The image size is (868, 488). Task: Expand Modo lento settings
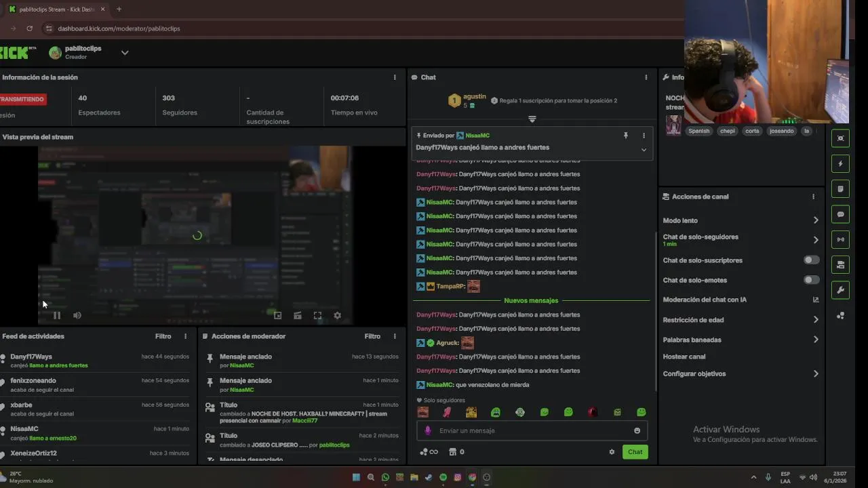(816, 220)
